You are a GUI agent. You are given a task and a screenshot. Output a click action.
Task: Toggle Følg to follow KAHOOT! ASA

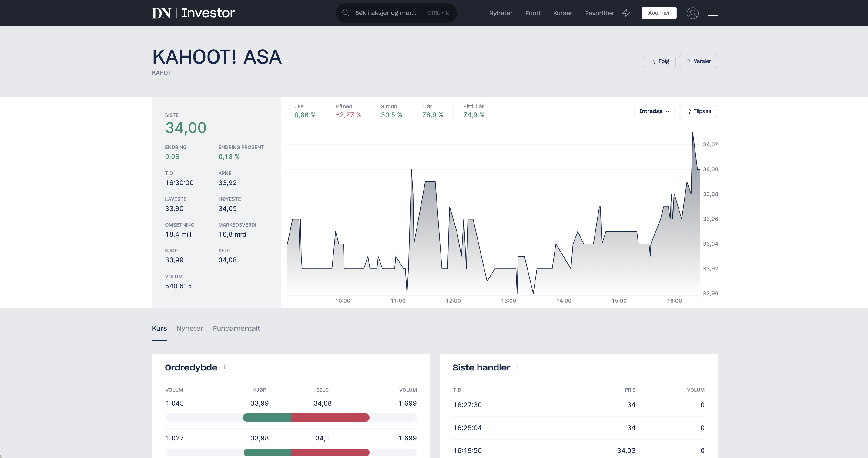pyautogui.click(x=659, y=61)
